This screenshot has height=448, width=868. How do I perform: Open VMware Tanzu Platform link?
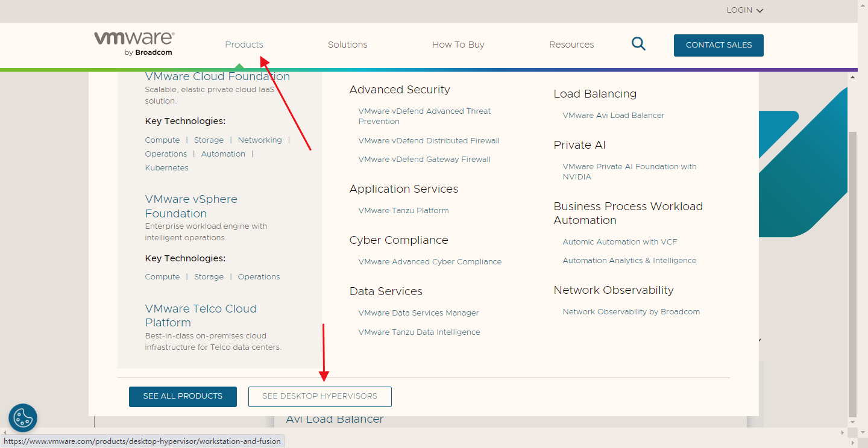(403, 210)
